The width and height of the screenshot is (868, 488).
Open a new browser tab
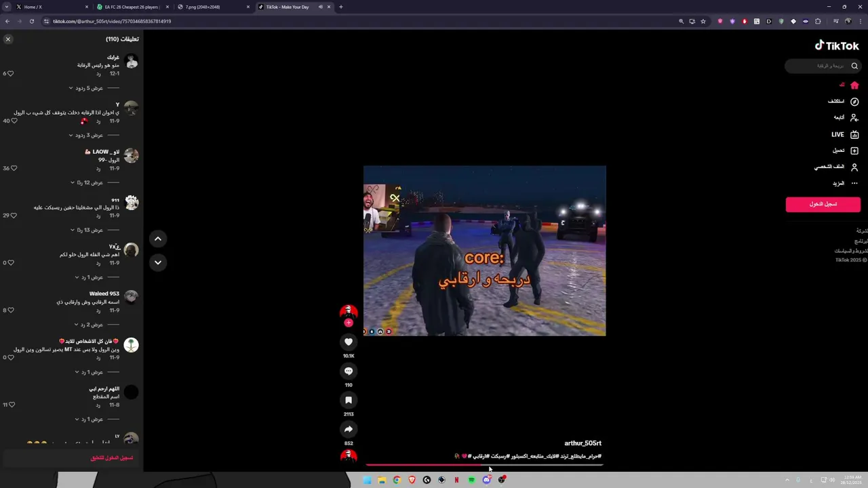pyautogui.click(x=340, y=7)
